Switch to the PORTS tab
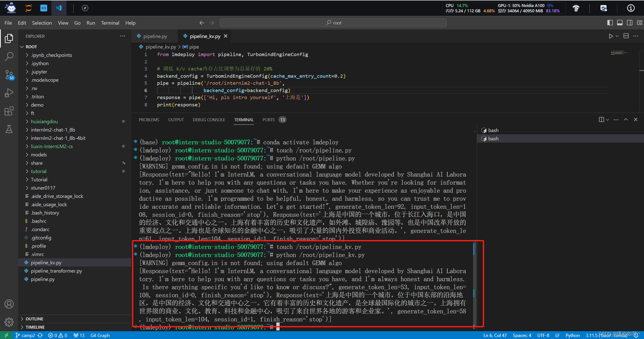 coord(269,120)
